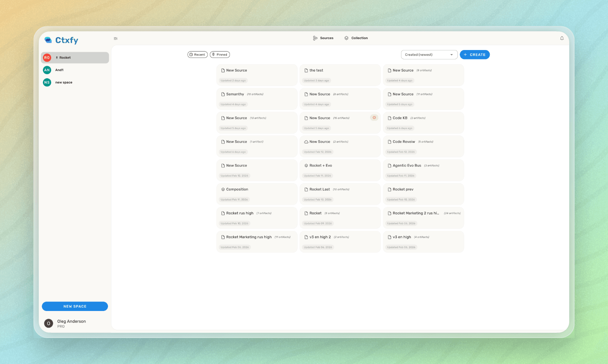The width and height of the screenshot is (608, 364).
Task: Open the Rocket Marketing rus high card
Action: click(x=257, y=242)
